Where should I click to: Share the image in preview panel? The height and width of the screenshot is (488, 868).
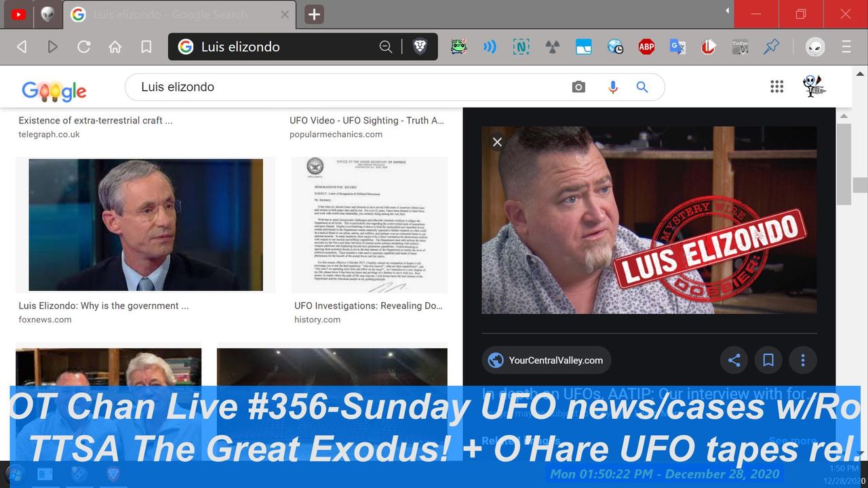tap(734, 361)
